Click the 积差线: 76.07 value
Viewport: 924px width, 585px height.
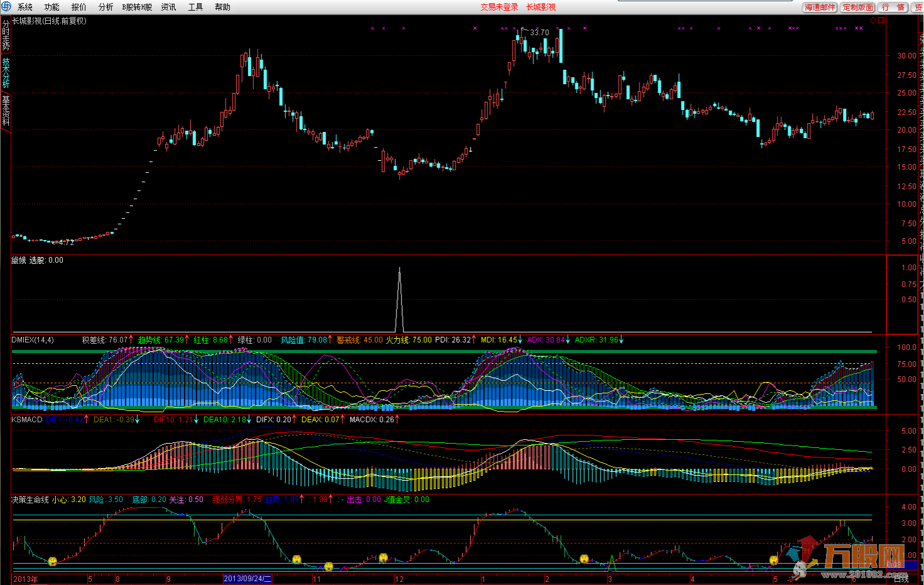tap(105, 340)
